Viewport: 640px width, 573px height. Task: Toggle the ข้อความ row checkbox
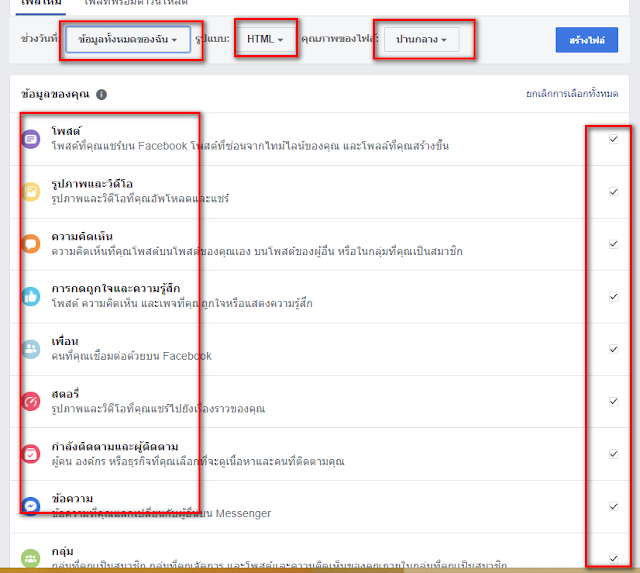[613, 506]
